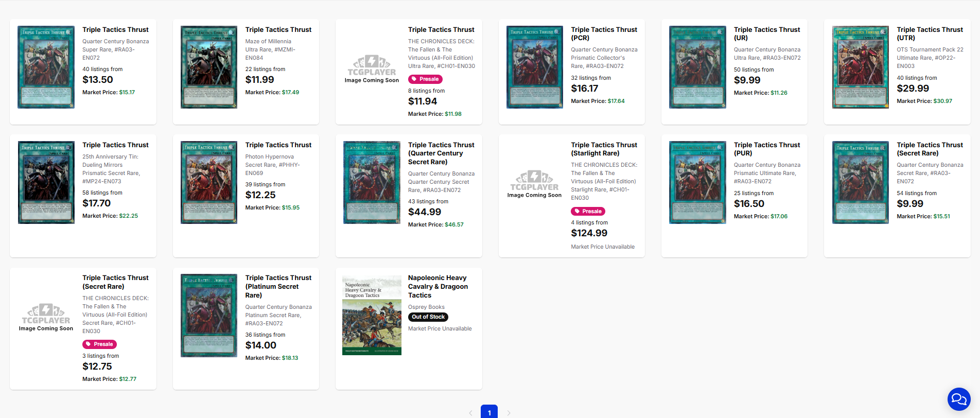Open the Triple Tactics Thrust (PUR) card image

click(697, 182)
